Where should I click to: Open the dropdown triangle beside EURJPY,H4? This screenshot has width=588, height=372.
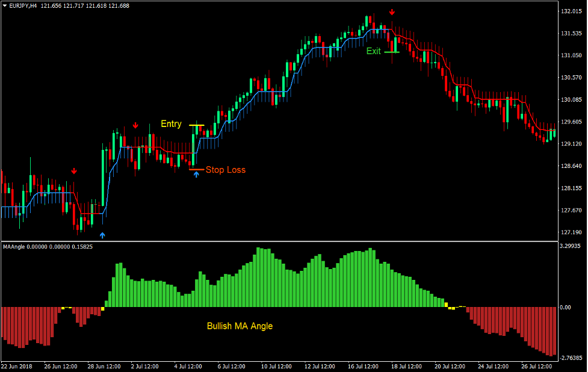pos(5,5)
